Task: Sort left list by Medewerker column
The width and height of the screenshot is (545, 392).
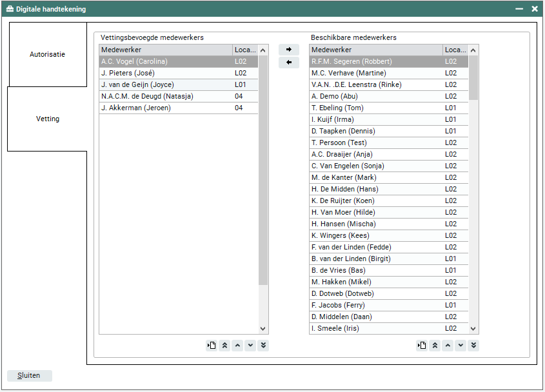Action: pyautogui.click(x=166, y=50)
